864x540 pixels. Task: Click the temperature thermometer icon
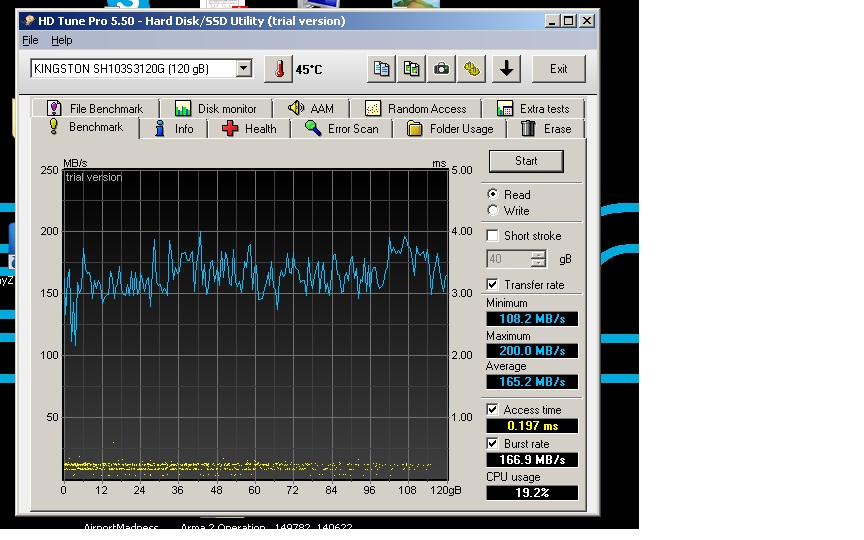(x=277, y=69)
